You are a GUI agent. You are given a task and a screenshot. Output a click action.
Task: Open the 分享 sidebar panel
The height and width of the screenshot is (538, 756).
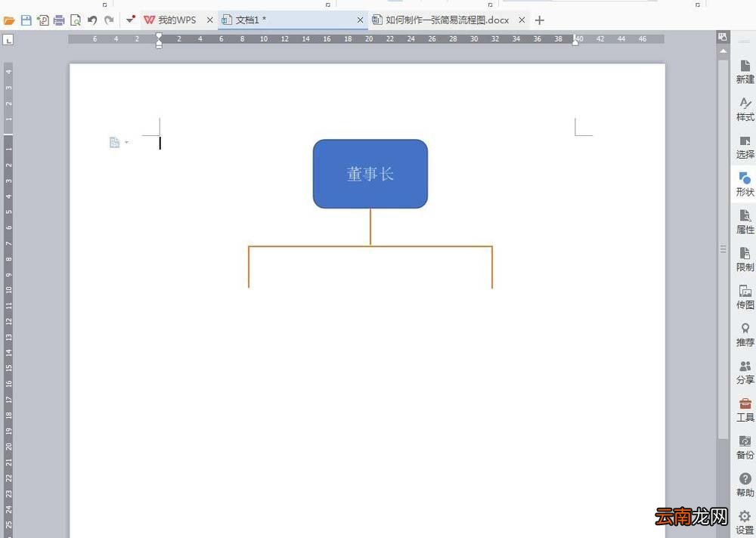point(745,373)
